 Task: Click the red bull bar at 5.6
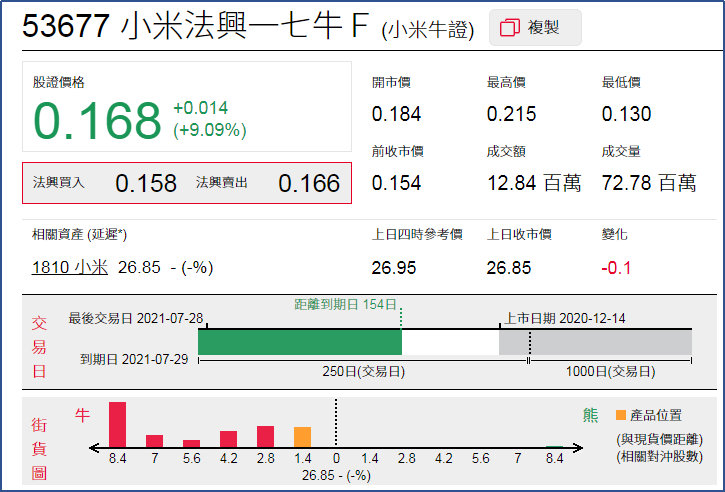[x=191, y=443]
